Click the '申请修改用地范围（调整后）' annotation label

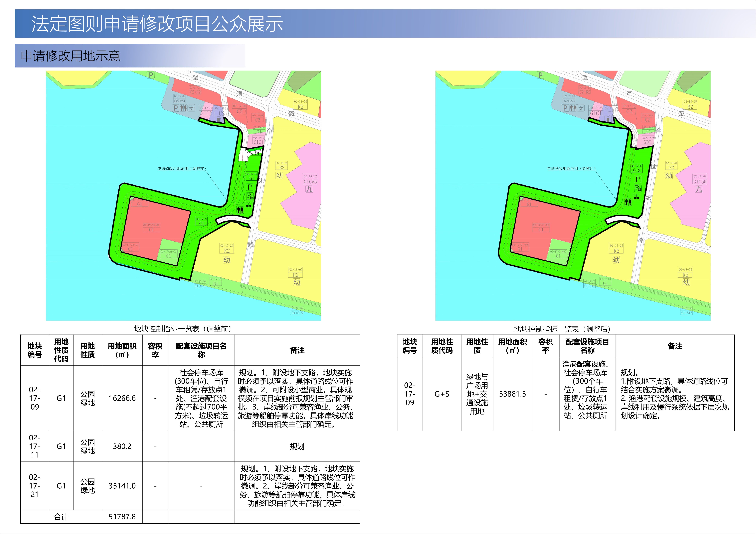[571, 168]
